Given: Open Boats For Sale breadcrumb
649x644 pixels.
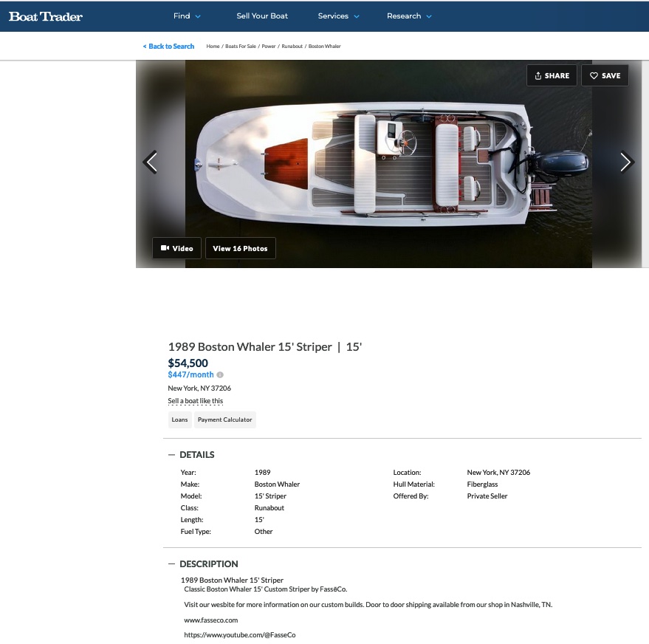Looking at the screenshot, I should (x=241, y=47).
